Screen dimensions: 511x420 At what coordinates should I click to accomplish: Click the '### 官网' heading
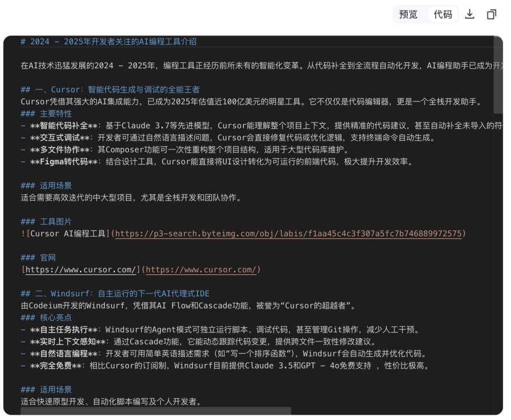(38, 258)
